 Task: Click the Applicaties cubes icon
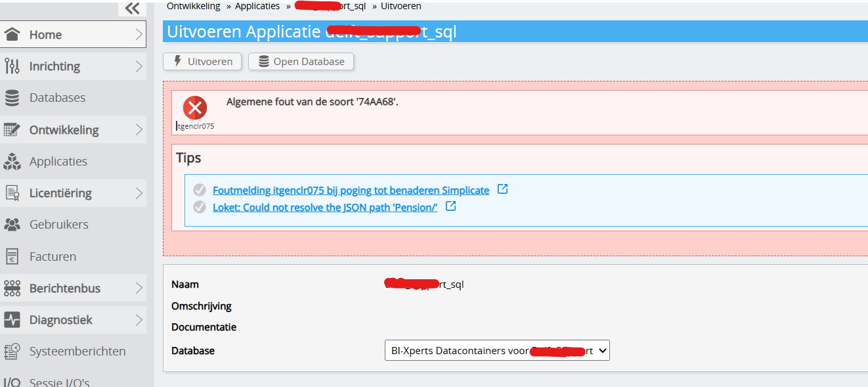12,162
